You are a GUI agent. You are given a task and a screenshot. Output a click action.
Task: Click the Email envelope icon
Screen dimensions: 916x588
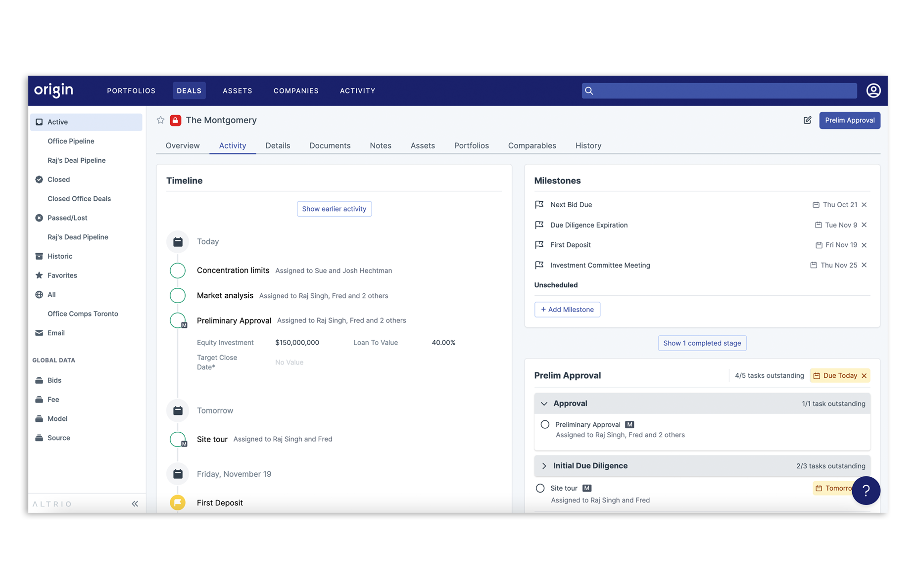pyautogui.click(x=39, y=333)
